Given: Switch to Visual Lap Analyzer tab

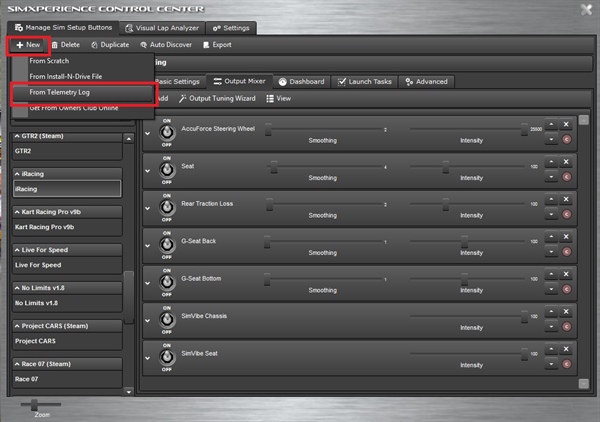Looking at the screenshot, I should point(162,28).
